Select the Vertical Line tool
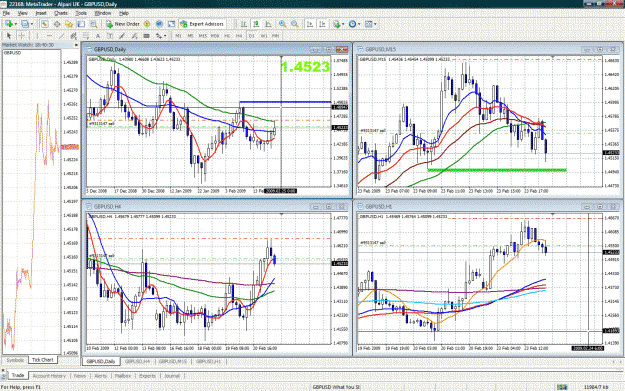The height and width of the screenshot is (391, 625). pos(37,36)
